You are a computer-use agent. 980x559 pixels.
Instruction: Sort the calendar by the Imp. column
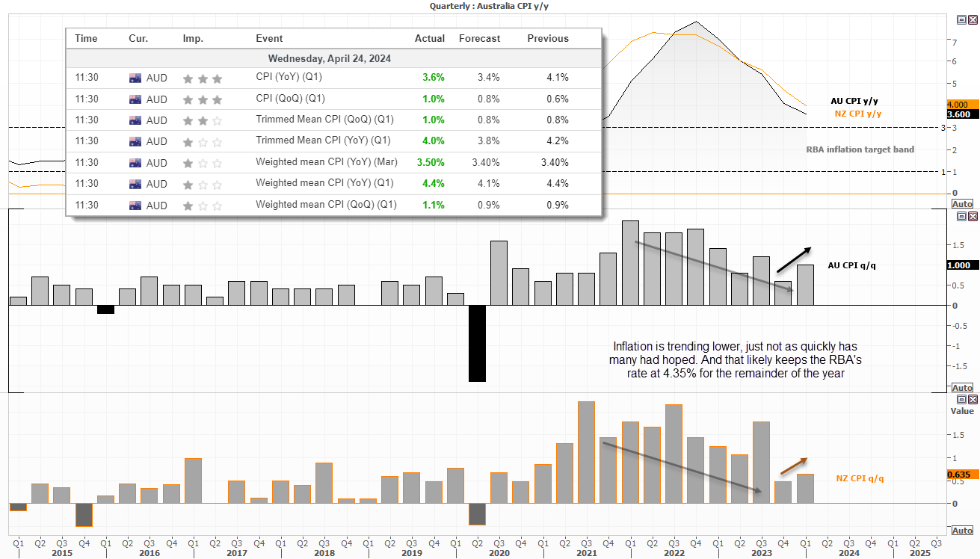click(192, 39)
